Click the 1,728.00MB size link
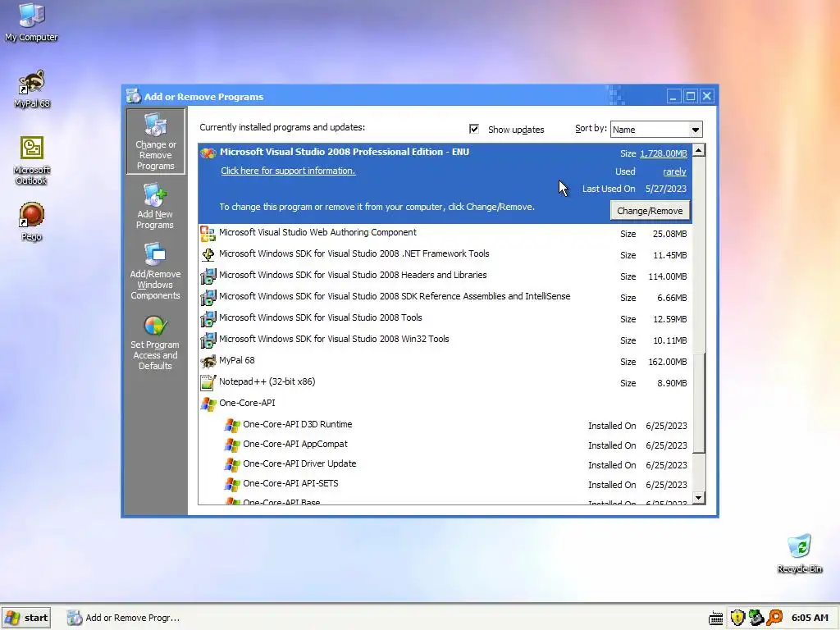This screenshot has width=840, height=630. pos(663,153)
